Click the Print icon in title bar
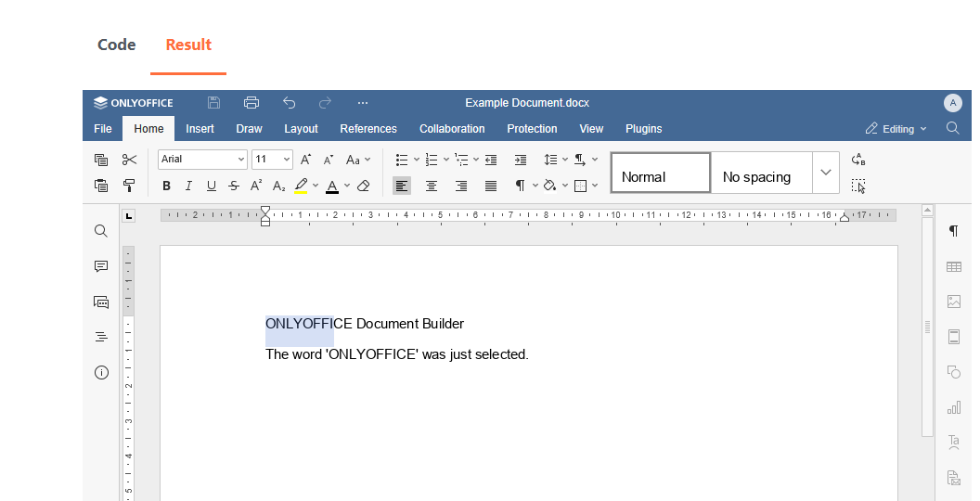This screenshot has height=501, width=980. pos(251,102)
